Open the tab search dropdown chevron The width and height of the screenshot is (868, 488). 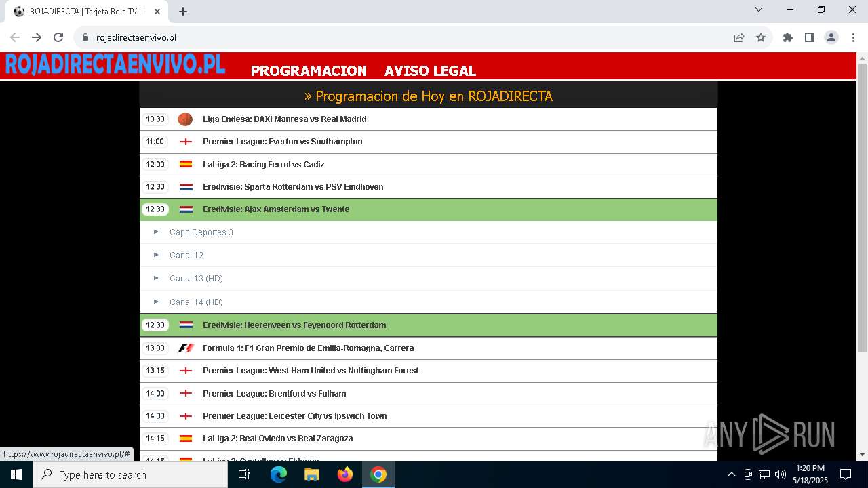[759, 9]
